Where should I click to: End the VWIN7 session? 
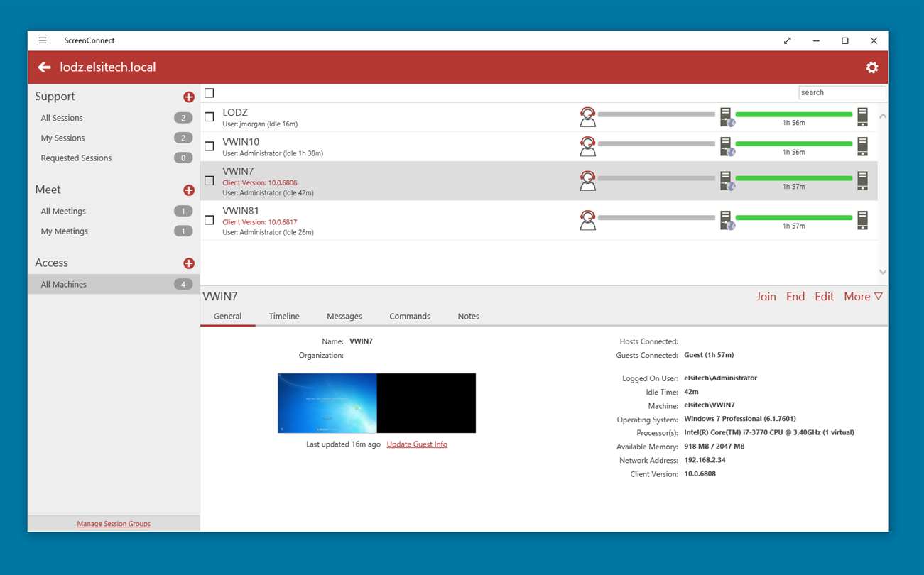click(x=795, y=297)
